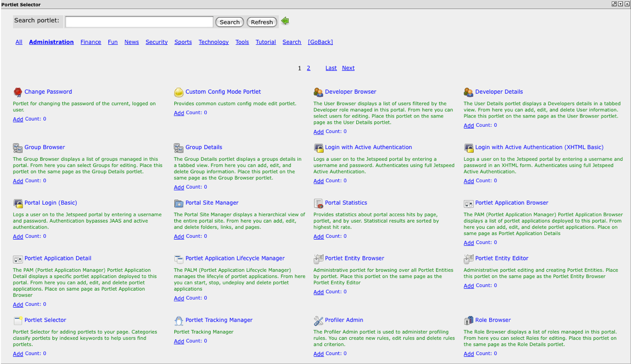Focus the Search portlet text field
631x364 pixels.
click(x=139, y=22)
